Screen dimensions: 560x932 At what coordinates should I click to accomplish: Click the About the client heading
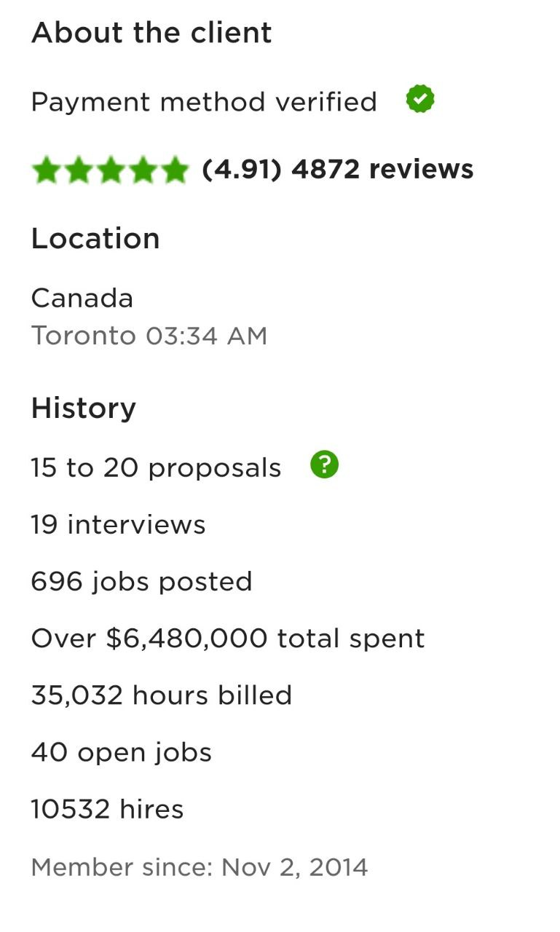151,33
